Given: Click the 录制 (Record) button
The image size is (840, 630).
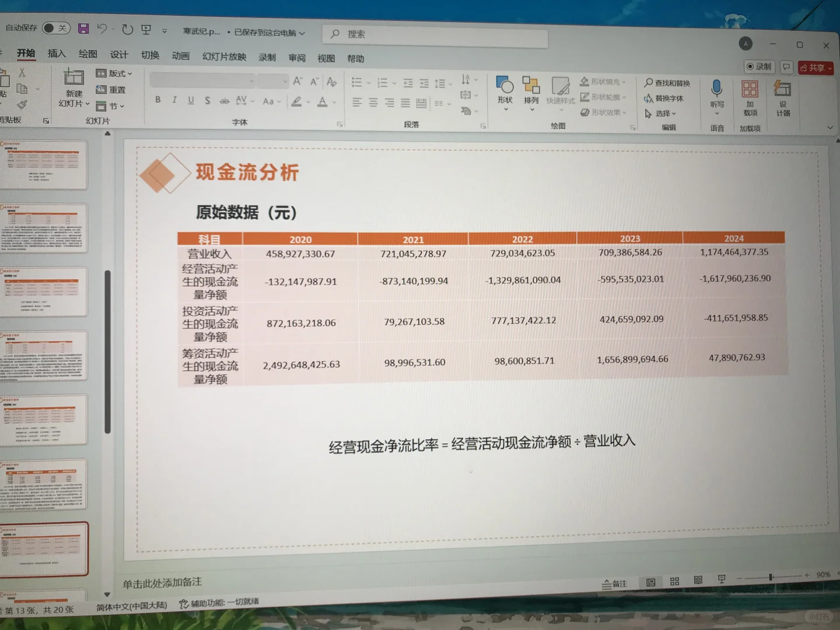Looking at the screenshot, I should (759, 66).
